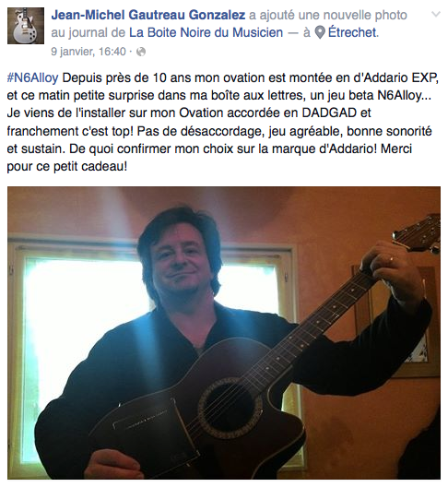Follow the #N6Alloy hashtag
This screenshot has height=487, width=448.
[32, 78]
